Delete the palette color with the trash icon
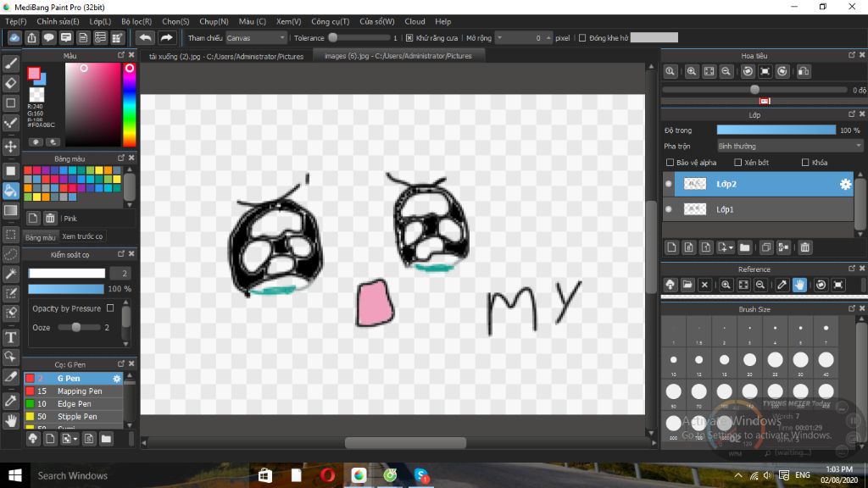 point(50,218)
